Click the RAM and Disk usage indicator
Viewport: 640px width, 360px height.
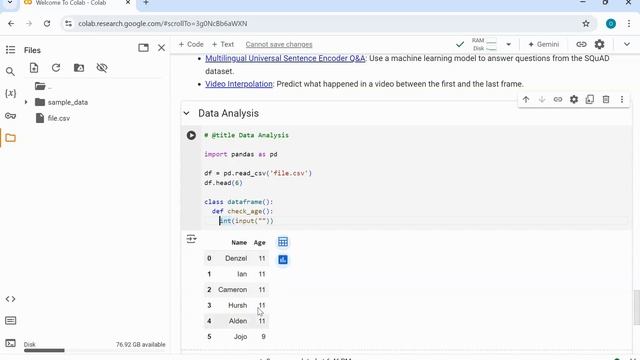(x=484, y=44)
